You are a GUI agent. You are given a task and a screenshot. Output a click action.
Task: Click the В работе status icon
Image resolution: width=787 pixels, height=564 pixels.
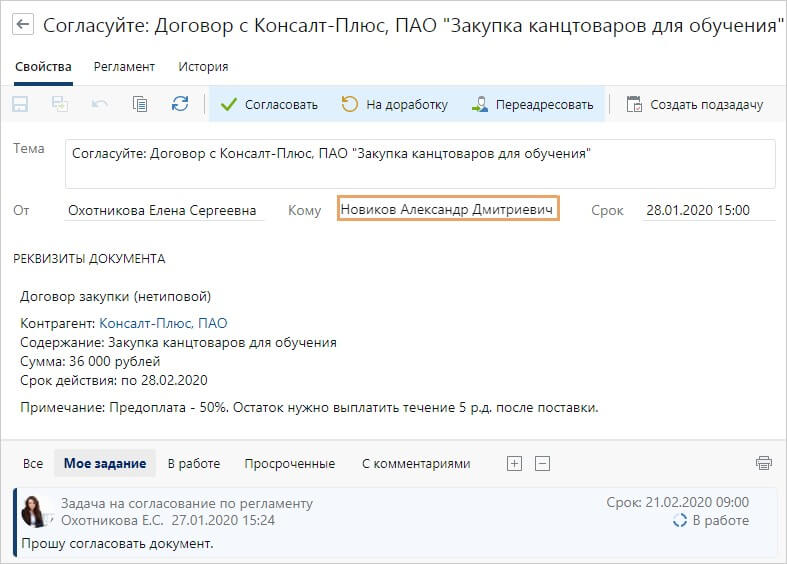(x=680, y=520)
